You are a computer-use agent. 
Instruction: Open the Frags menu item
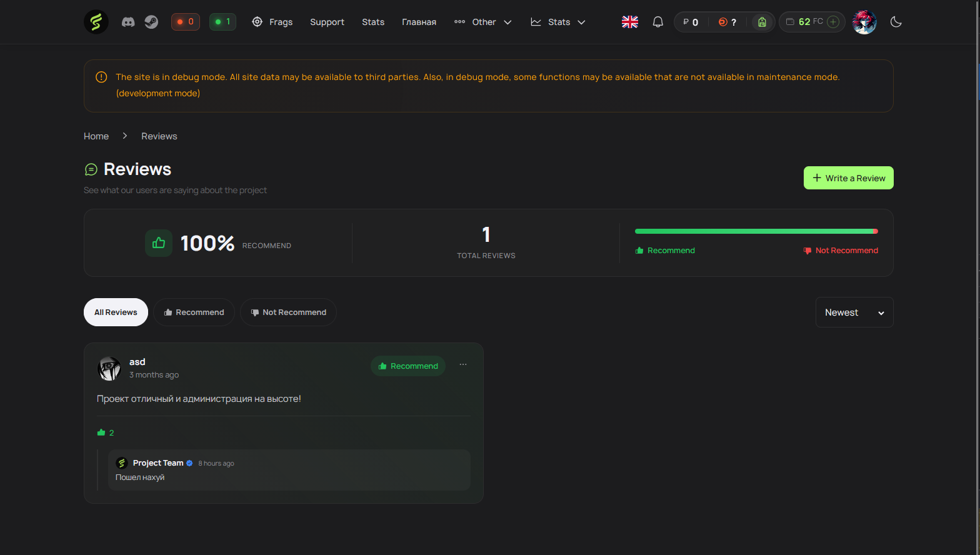pos(272,22)
